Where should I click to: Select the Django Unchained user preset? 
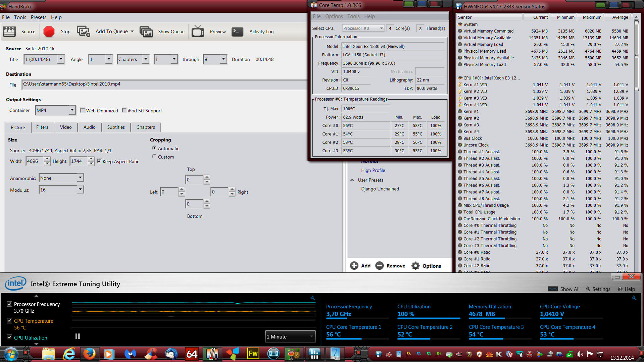380,189
